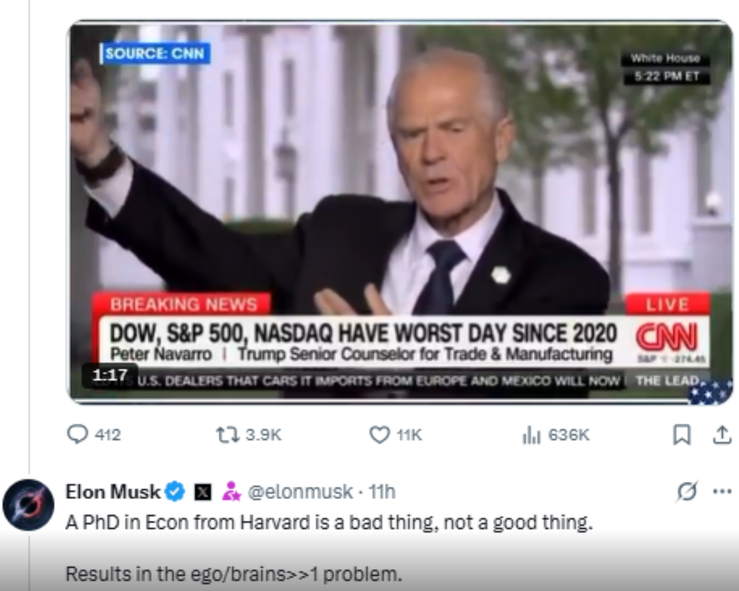Open post analytics bar chart icon
Image resolution: width=739 pixels, height=591 pixels.
pyautogui.click(x=531, y=434)
